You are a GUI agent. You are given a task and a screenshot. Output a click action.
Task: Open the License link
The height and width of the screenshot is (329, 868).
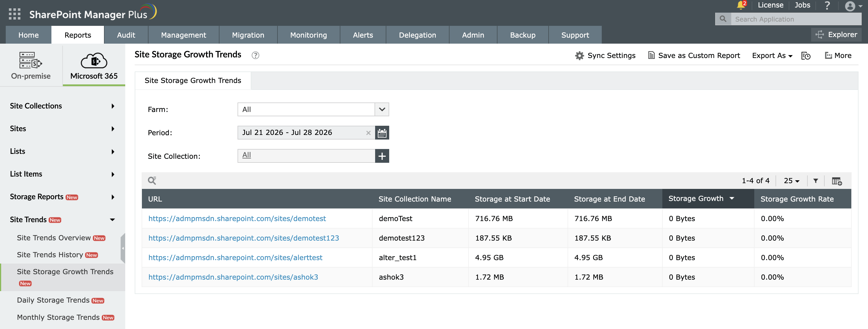(x=771, y=5)
